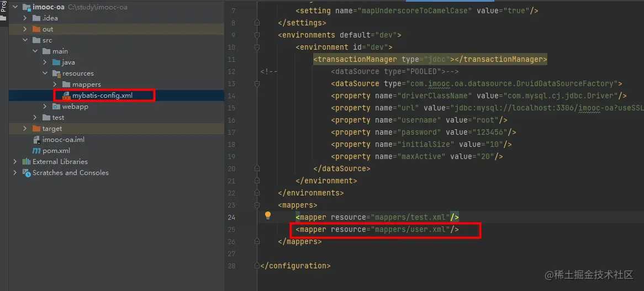Click the lightbulb intention icon on line 24
Screen dimensions: 644x291
point(268,215)
